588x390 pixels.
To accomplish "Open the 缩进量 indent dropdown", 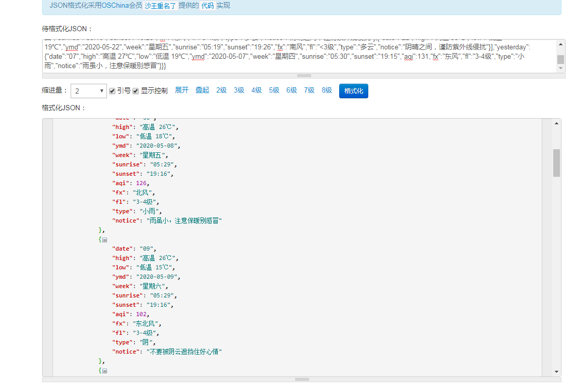I will point(89,91).
